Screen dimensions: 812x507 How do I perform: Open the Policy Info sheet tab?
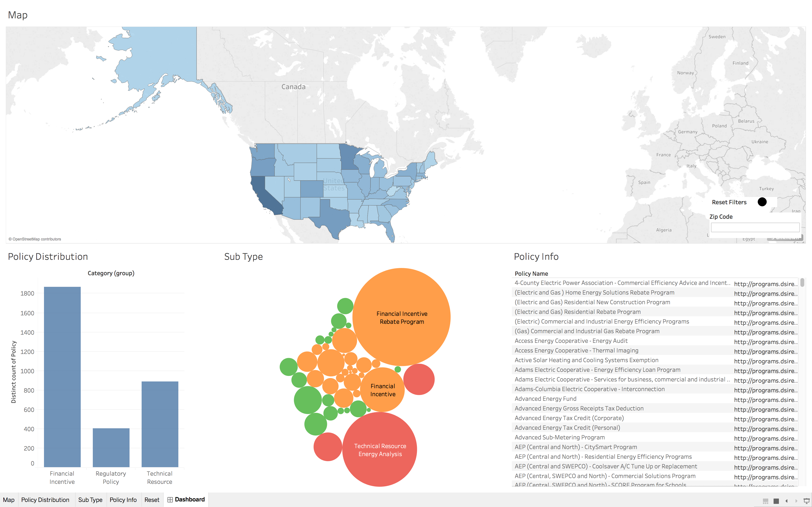[123, 500]
